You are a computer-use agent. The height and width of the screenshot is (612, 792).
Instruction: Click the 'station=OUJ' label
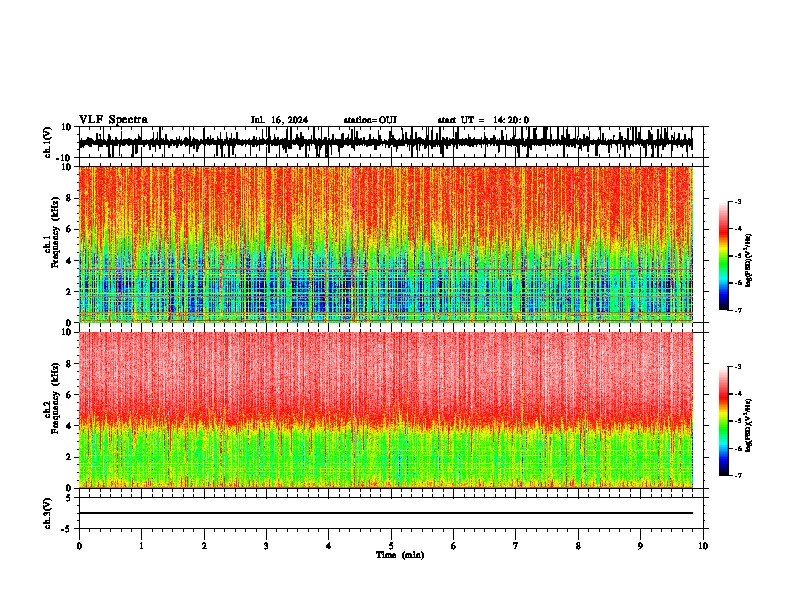tap(370, 120)
